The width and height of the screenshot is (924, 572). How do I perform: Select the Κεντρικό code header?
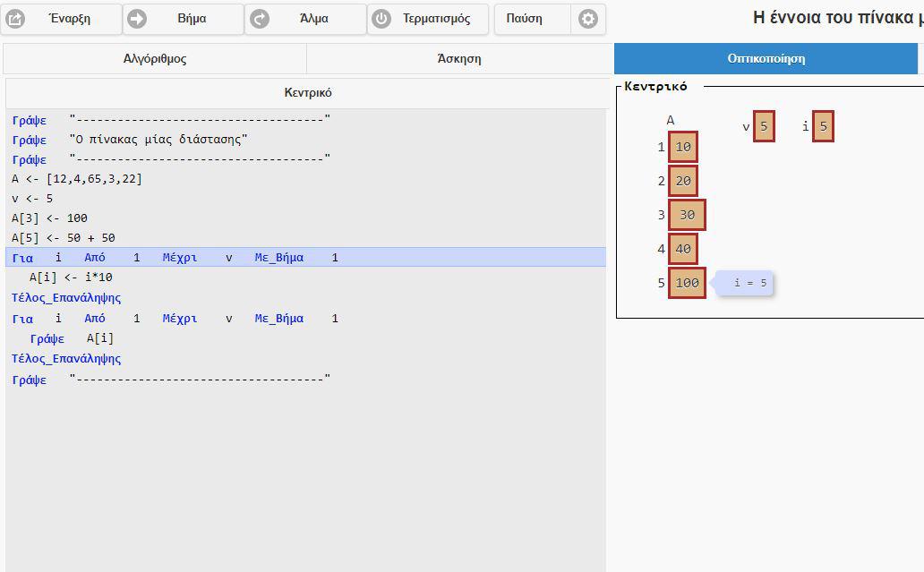pos(308,92)
